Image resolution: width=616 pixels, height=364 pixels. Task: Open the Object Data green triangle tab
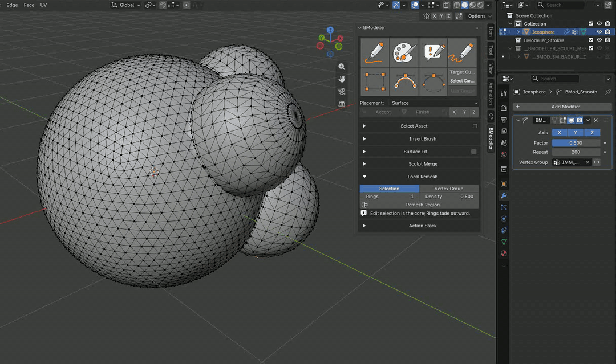pos(504,242)
